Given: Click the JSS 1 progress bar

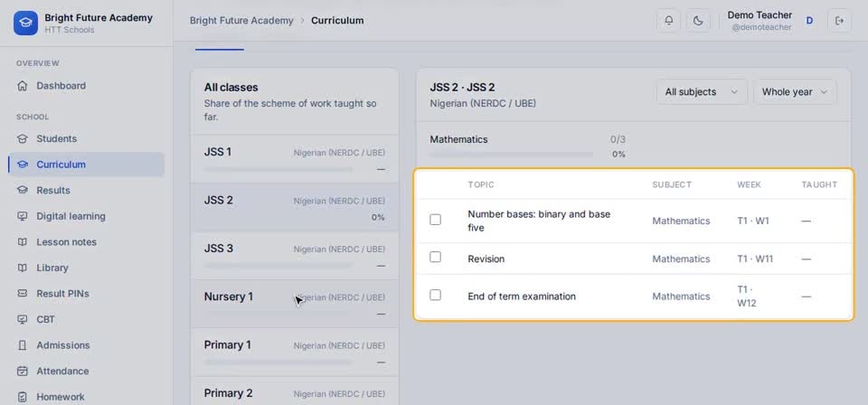Looking at the screenshot, I should click(x=278, y=169).
